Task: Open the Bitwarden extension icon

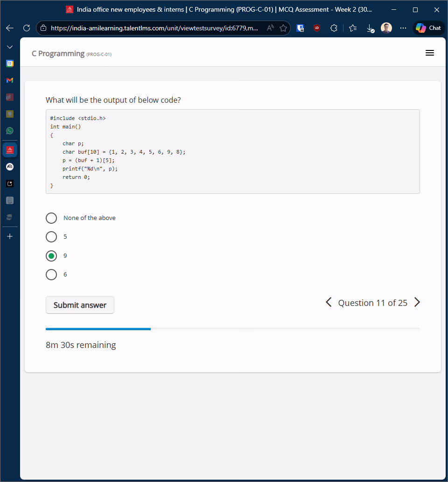Action: (301, 28)
